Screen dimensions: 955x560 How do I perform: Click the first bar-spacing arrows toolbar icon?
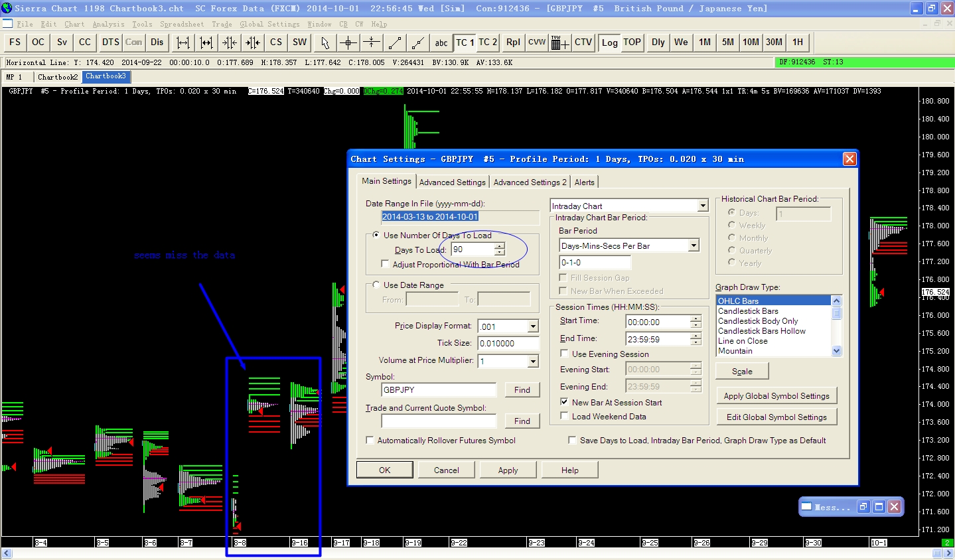coord(183,42)
